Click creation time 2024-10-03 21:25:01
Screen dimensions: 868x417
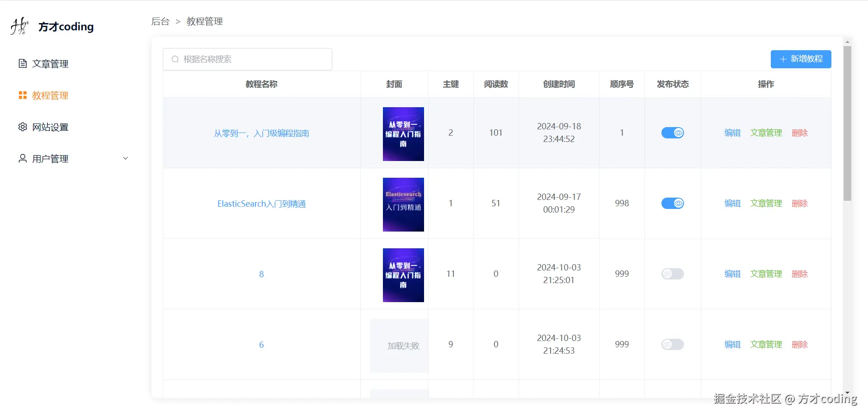click(x=559, y=274)
